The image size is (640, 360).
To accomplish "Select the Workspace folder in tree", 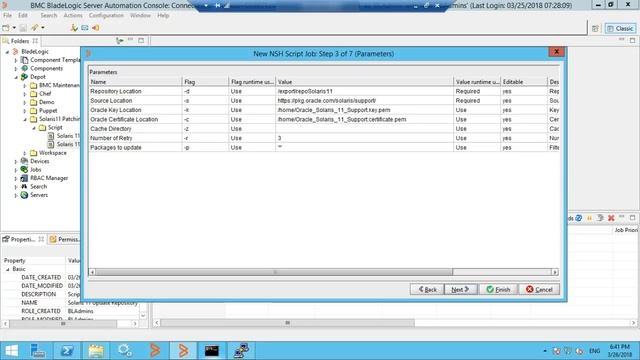I will [53, 153].
